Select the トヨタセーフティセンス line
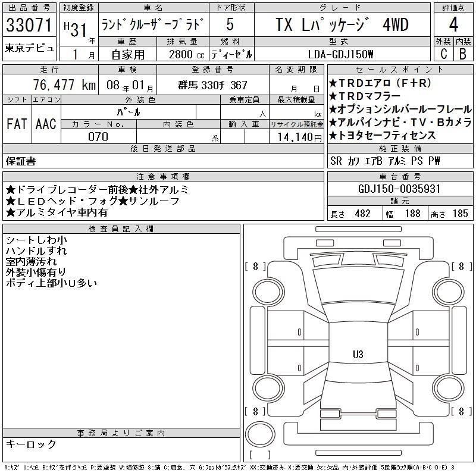This screenshot has width=476, height=476. click(x=382, y=136)
